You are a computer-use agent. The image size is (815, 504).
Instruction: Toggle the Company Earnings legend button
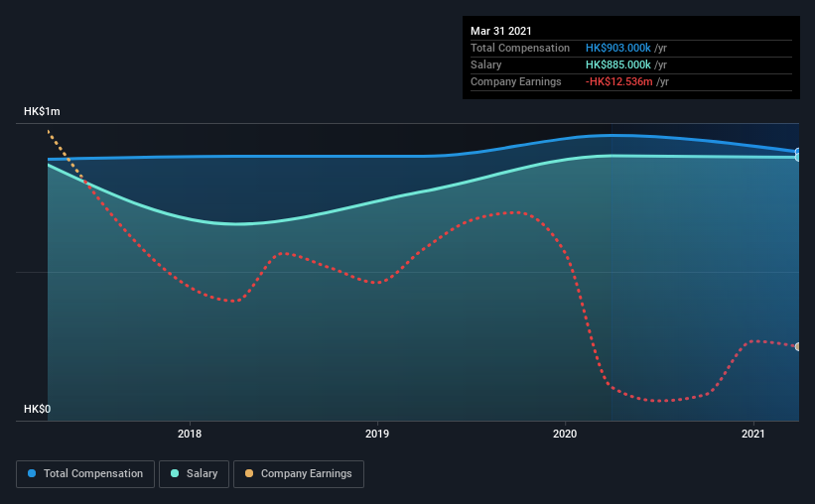pyautogui.click(x=299, y=474)
